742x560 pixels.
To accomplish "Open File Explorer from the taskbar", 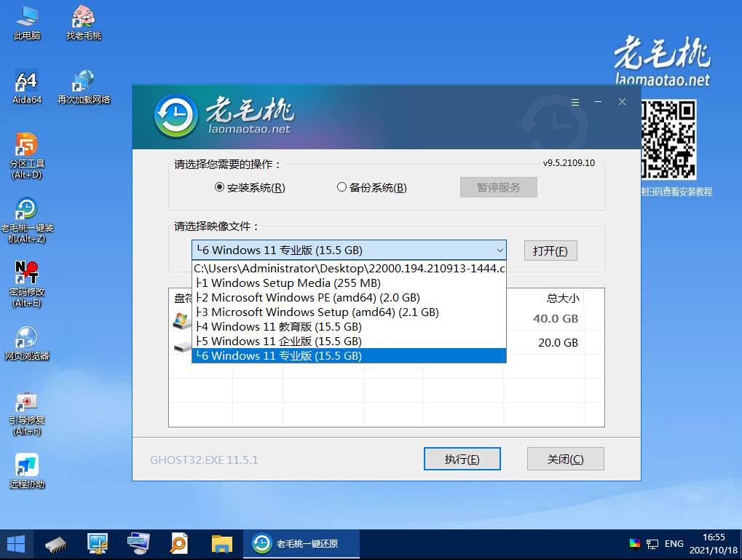I will (222, 545).
